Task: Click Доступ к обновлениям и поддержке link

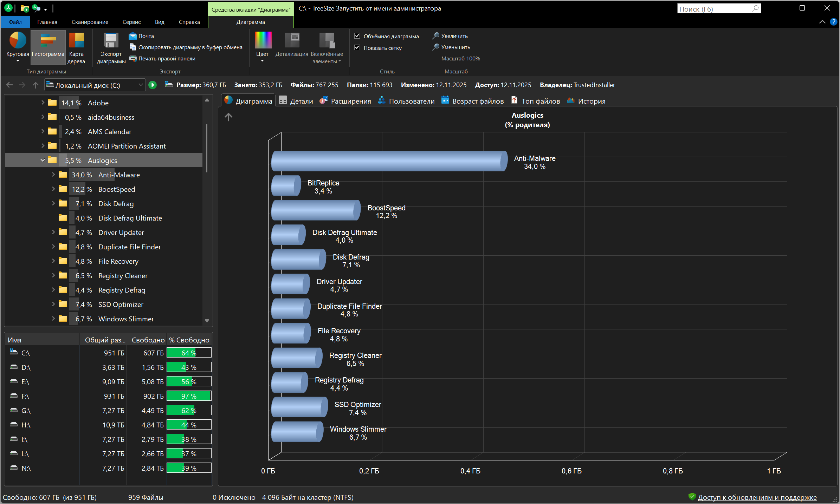Action: 757,497
